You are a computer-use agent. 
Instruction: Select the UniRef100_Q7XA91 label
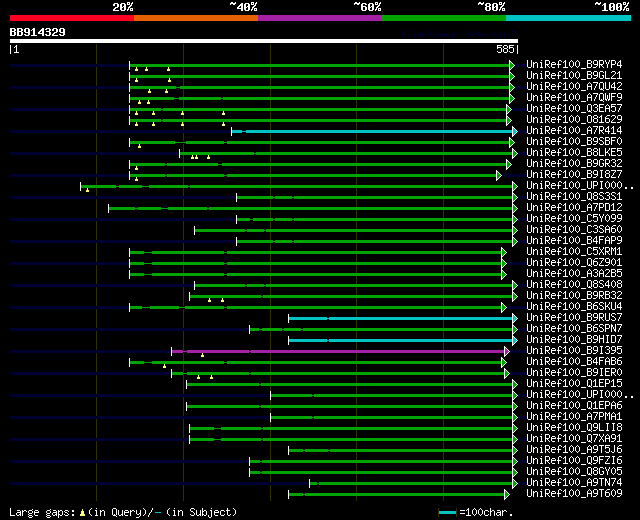pyautogui.click(x=574, y=439)
